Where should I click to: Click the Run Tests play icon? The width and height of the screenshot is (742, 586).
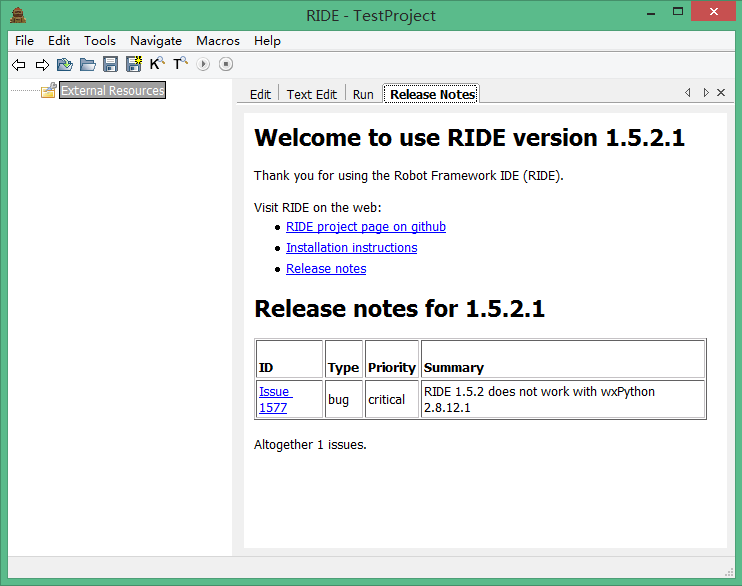click(203, 64)
